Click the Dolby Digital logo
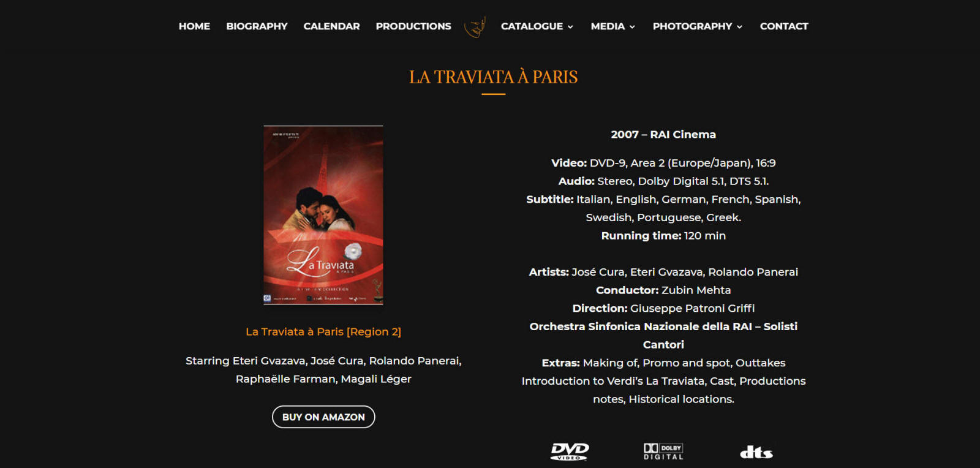The width and height of the screenshot is (980, 468). 663,451
